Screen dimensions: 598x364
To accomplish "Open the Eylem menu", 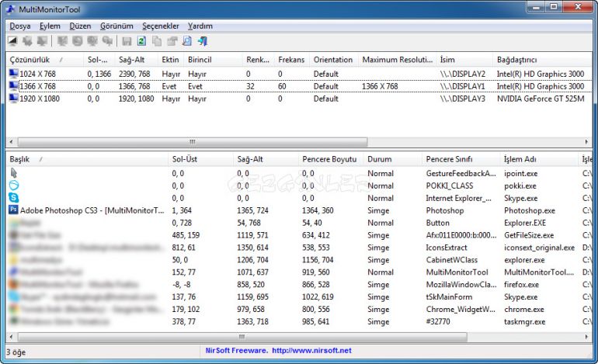I will pyautogui.click(x=50, y=26).
